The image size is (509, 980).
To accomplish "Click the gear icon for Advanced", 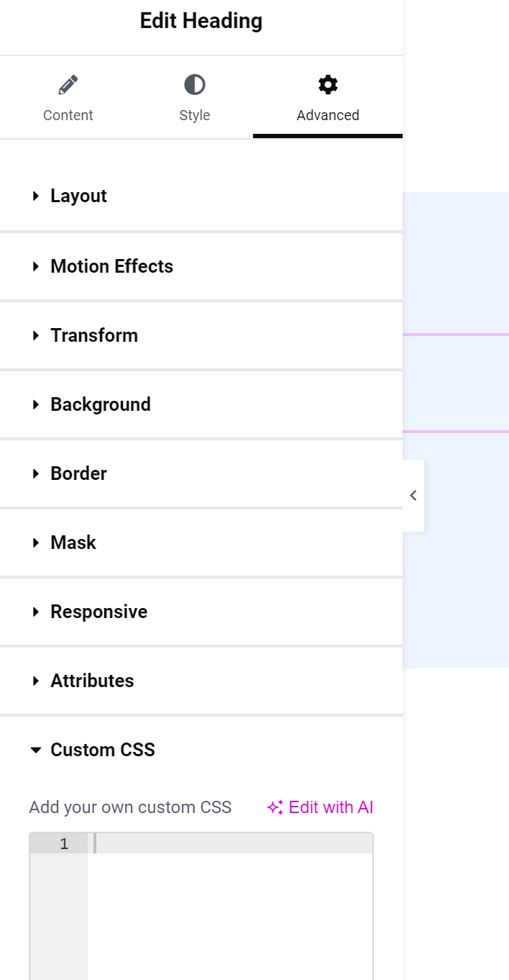I will [328, 85].
